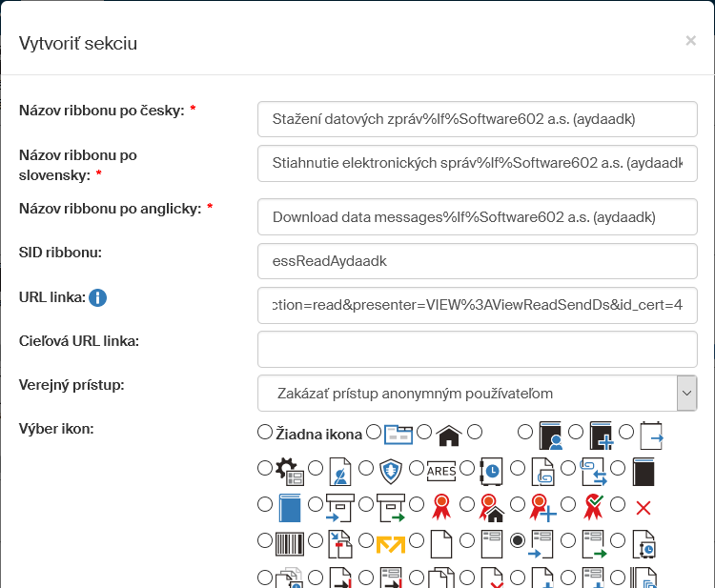
Task: Click the 'SID ribbonu' input field
Action: [477, 260]
